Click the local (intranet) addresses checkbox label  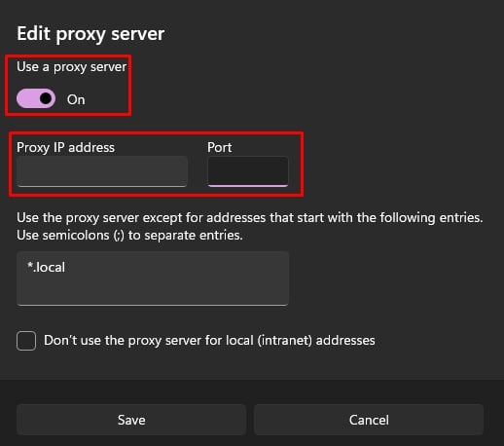(209, 341)
